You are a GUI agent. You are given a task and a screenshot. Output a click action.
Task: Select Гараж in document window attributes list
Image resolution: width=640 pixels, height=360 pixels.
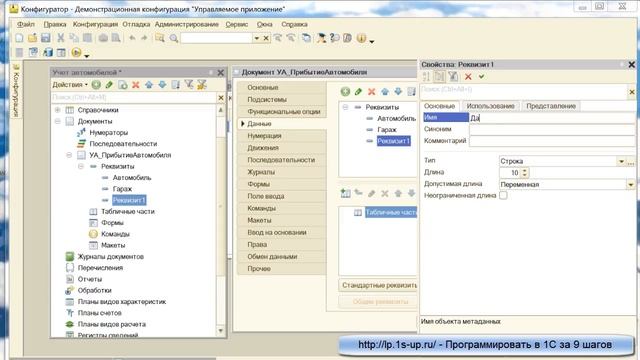click(x=387, y=129)
